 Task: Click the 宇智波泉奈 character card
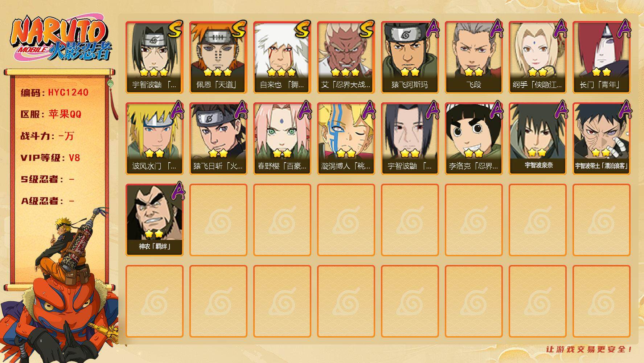coord(538,139)
